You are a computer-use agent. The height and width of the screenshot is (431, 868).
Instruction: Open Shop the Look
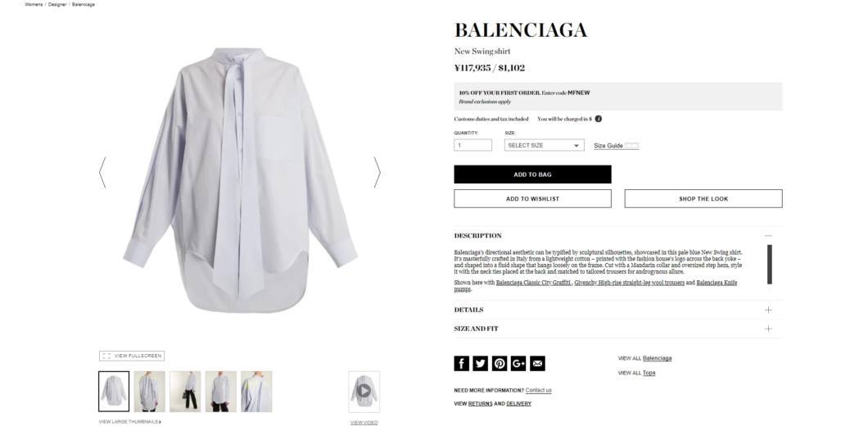703,199
